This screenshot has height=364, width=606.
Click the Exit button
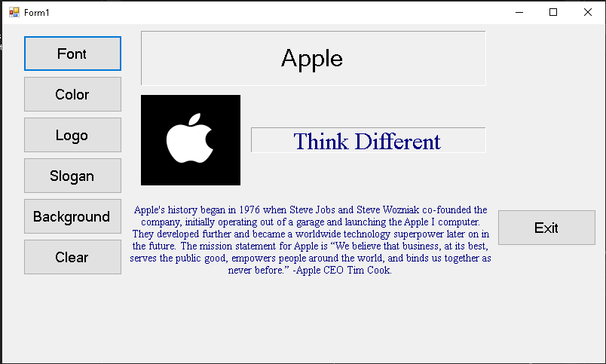coord(546,228)
